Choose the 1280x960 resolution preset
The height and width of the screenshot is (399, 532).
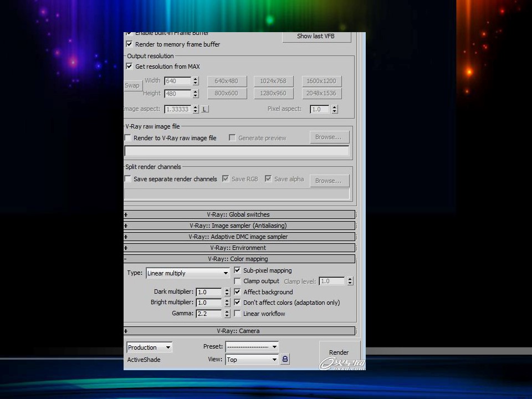tap(273, 93)
